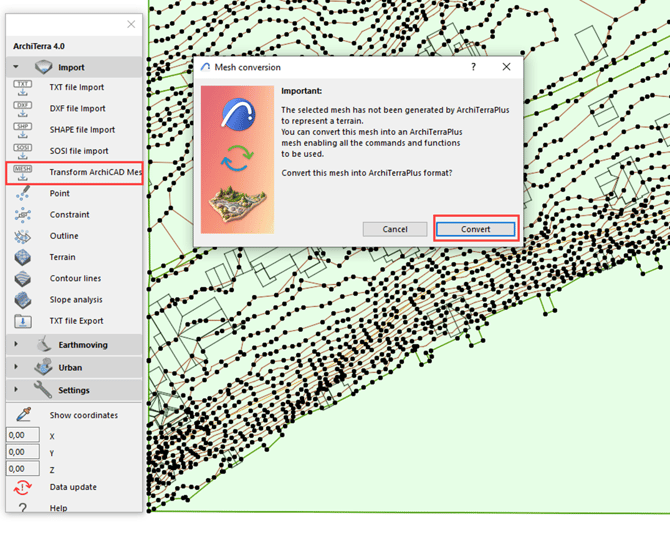The width and height of the screenshot is (670, 536).
Task: Open SOSI file import
Action: coord(79,151)
